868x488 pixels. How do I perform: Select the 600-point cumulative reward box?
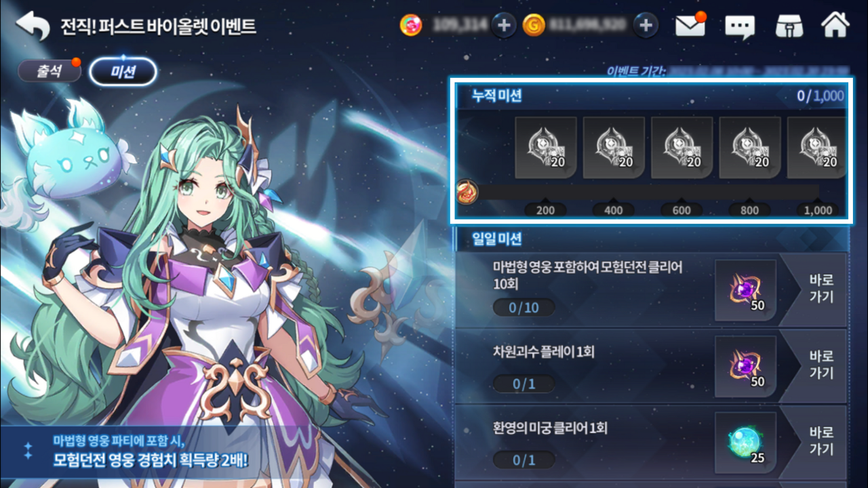(682, 147)
